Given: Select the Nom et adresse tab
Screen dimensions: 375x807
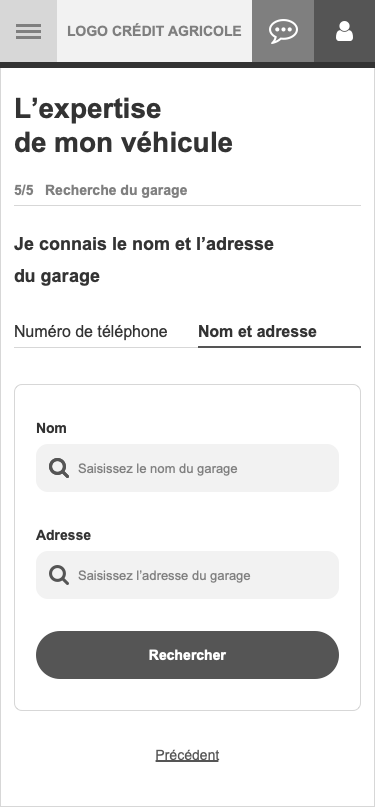Looking at the screenshot, I should pyautogui.click(x=257, y=331).
